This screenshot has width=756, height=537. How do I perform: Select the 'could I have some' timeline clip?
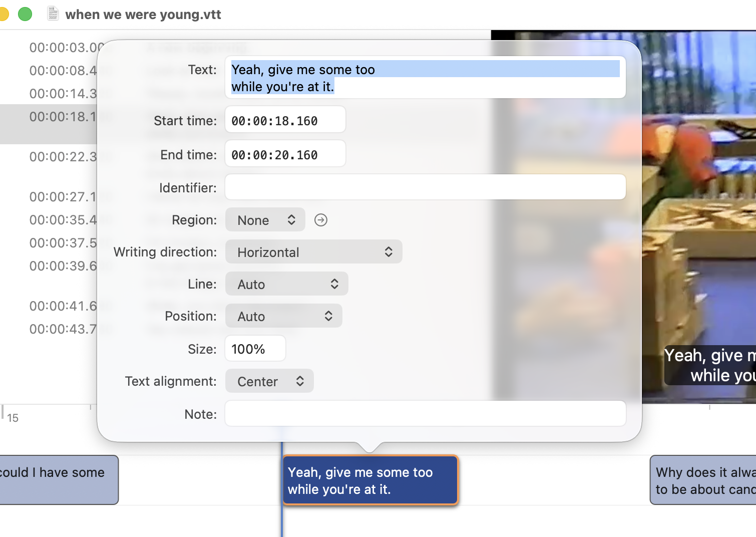tap(58, 480)
